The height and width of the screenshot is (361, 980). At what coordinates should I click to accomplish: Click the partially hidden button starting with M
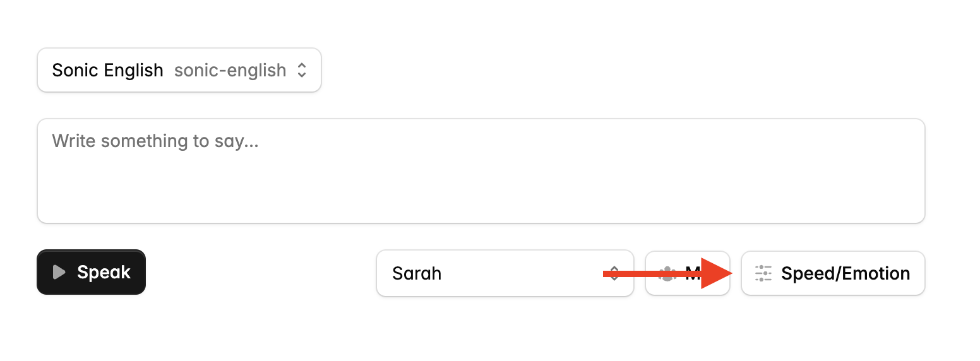click(687, 273)
